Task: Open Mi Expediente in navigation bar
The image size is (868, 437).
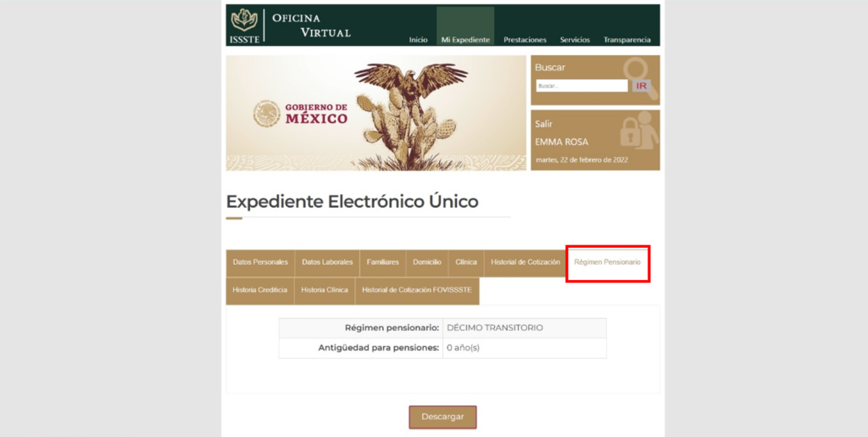Action: [x=465, y=40]
